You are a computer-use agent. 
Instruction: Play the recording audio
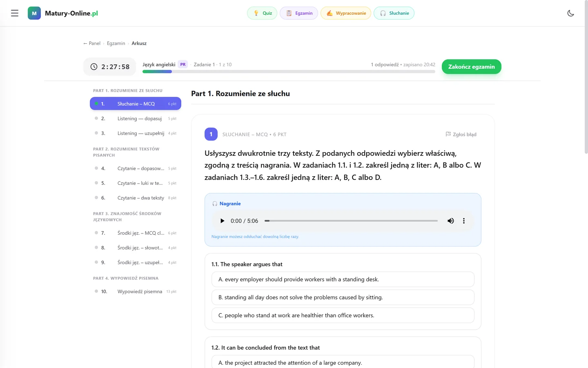pos(222,221)
